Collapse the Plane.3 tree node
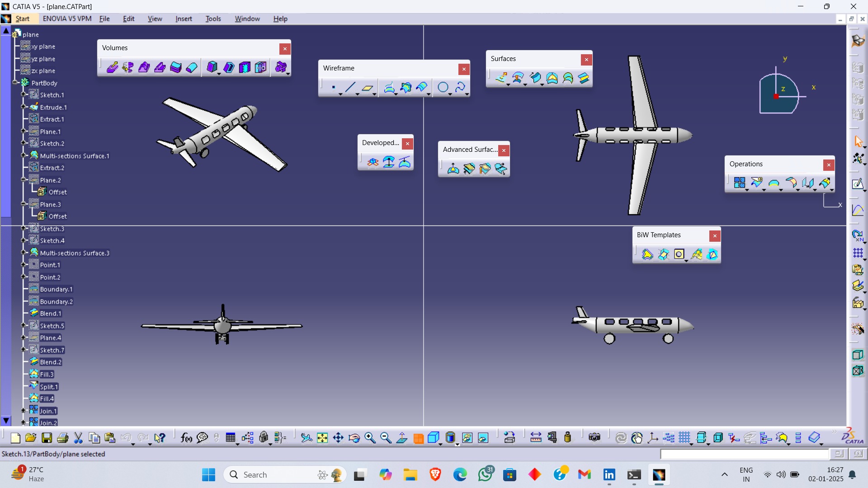 pos(24,204)
